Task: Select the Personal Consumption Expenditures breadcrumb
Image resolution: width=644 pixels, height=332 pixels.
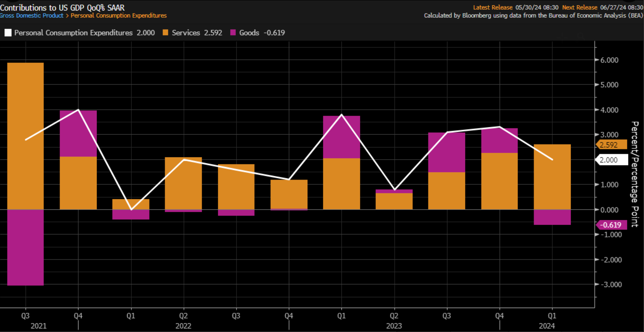Action: pyautogui.click(x=119, y=16)
